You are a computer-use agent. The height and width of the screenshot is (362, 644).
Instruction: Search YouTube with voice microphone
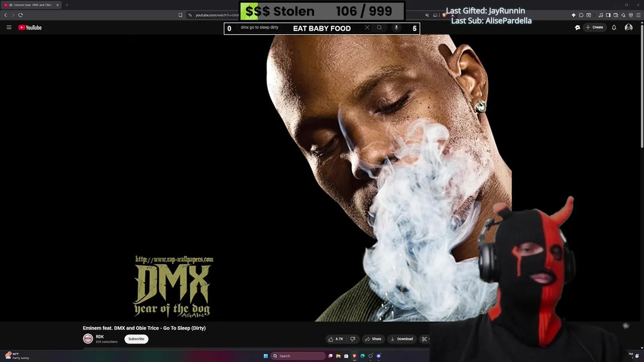coord(396,28)
